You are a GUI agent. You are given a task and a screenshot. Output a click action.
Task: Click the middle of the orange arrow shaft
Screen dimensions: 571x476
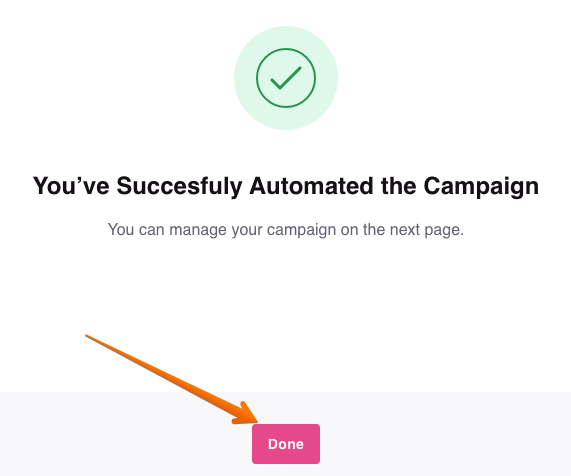pos(166,377)
